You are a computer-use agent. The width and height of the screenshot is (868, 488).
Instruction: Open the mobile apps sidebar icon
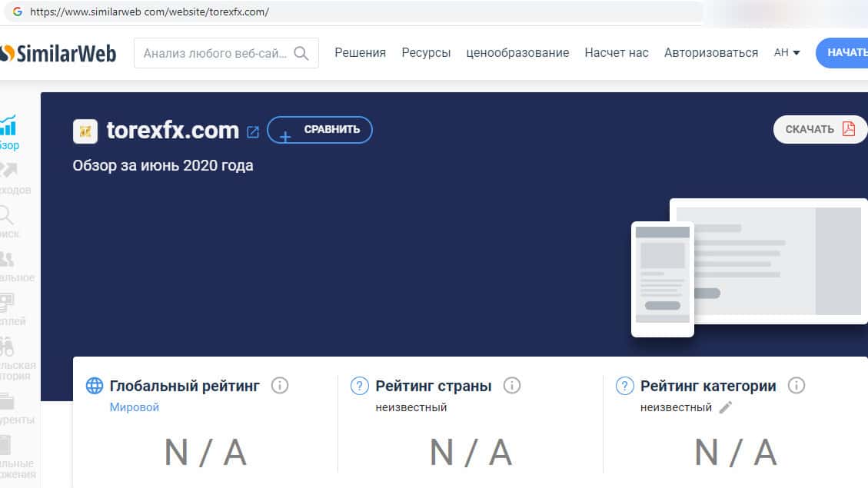point(5,445)
